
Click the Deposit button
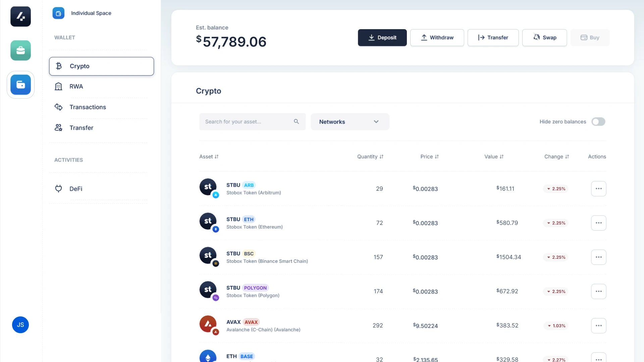(382, 38)
